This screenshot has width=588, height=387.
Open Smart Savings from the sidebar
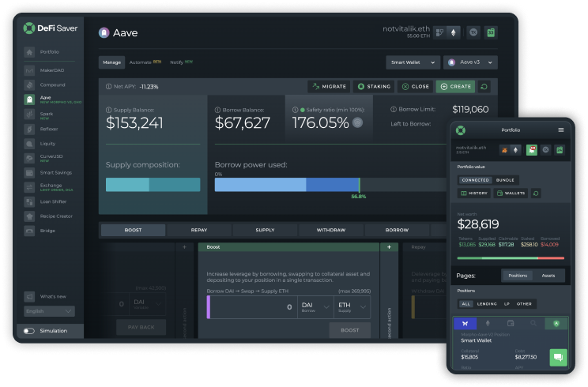pos(48,172)
